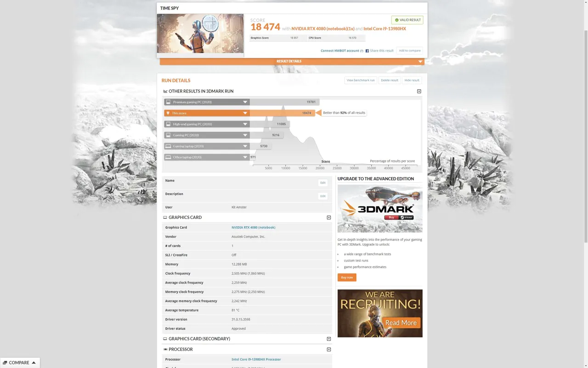
Task: Click the chart icon beside Other Results in 3DMark Run
Action: [x=165, y=92]
